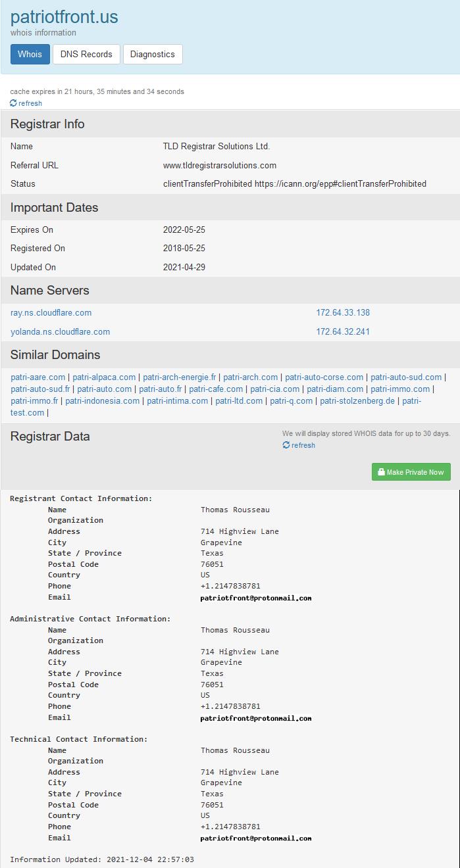Open similar domain patri-auto.fr
Viewport: 460px width, 868px height.
161,389
